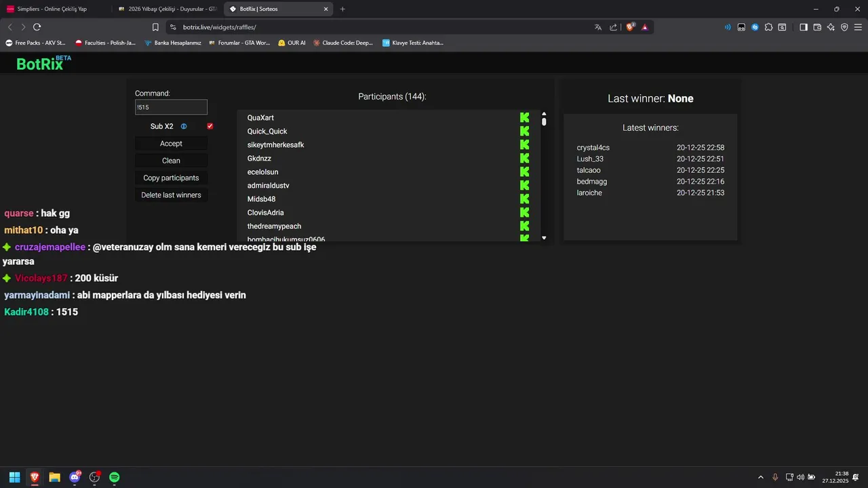Uncheck the Sub X2 checkbox
The width and height of the screenshot is (868, 488).
pyautogui.click(x=210, y=127)
